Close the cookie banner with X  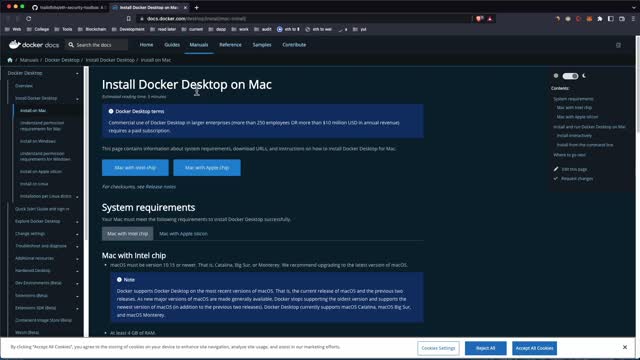625,347
